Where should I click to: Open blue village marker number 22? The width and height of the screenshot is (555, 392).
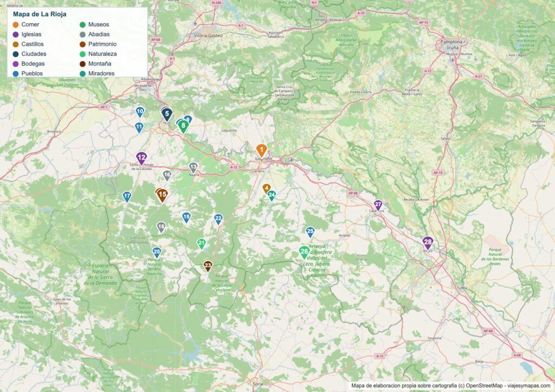(x=218, y=219)
